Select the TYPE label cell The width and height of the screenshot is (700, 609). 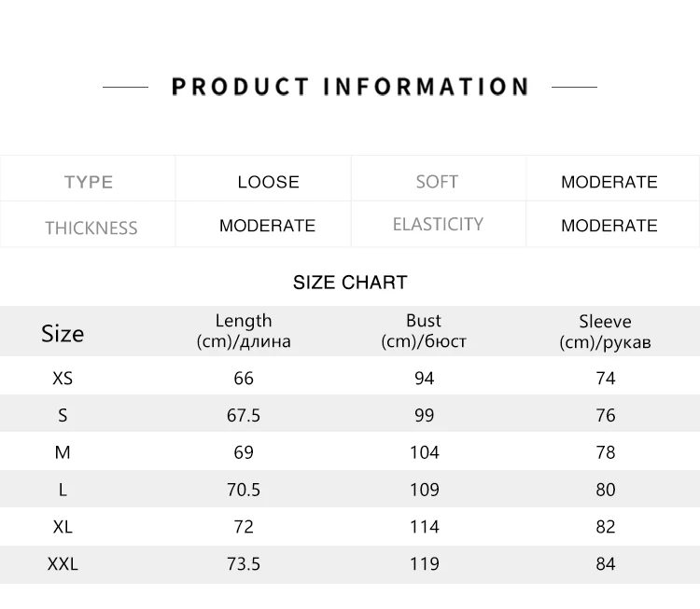[89, 182]
